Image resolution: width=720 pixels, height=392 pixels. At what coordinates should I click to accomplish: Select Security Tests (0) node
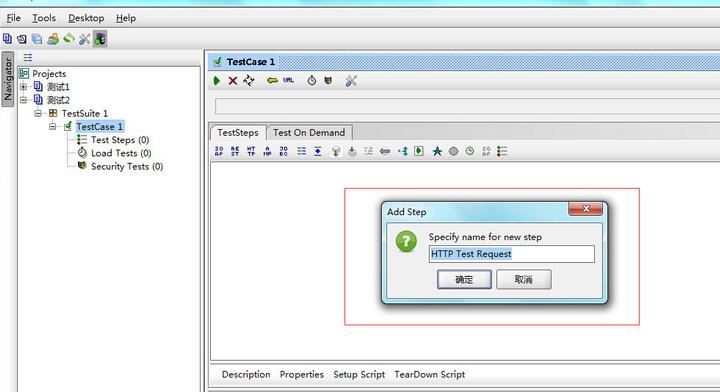(127, 167)
